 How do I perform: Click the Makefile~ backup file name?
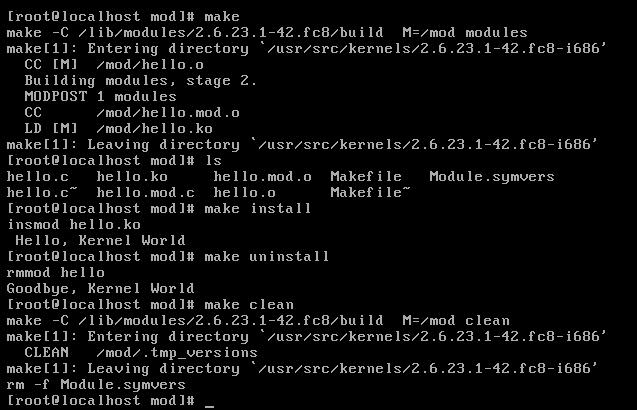coord(370,193)
